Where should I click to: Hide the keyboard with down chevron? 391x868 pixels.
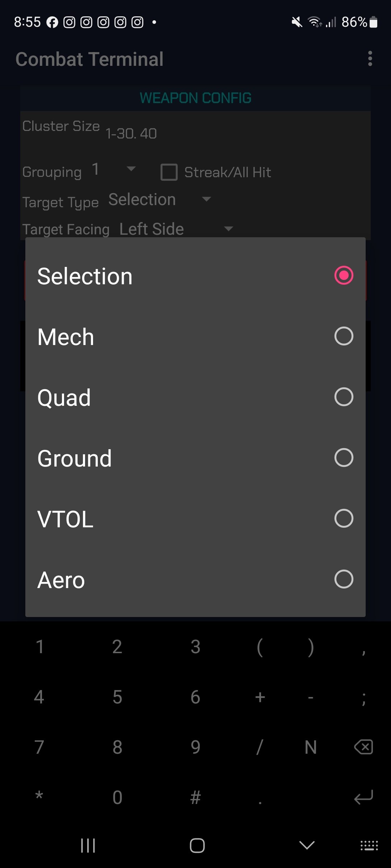click(307, 846)
